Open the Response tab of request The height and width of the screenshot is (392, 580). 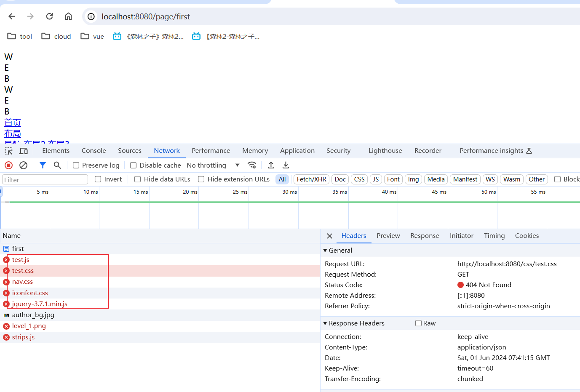(425, 236)
